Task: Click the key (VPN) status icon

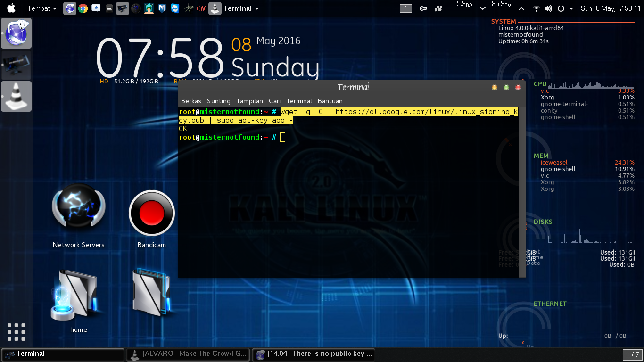Action: [x=423, y=8]
